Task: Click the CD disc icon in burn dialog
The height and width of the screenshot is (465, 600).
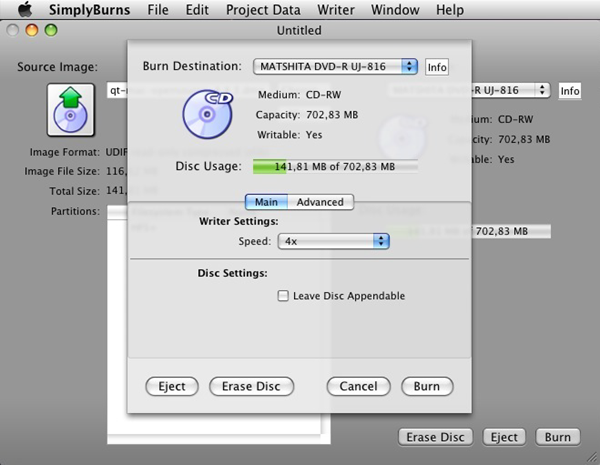Action: (x=207, y=114)
